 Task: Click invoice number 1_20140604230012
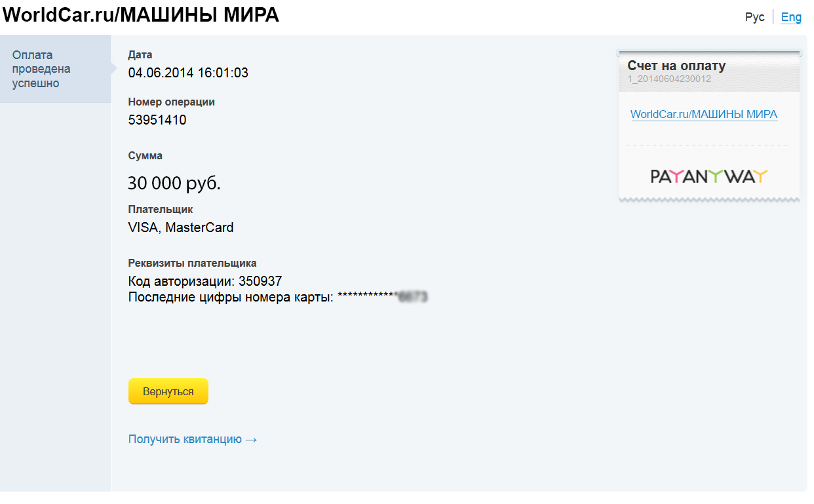[x=669, y=79]
